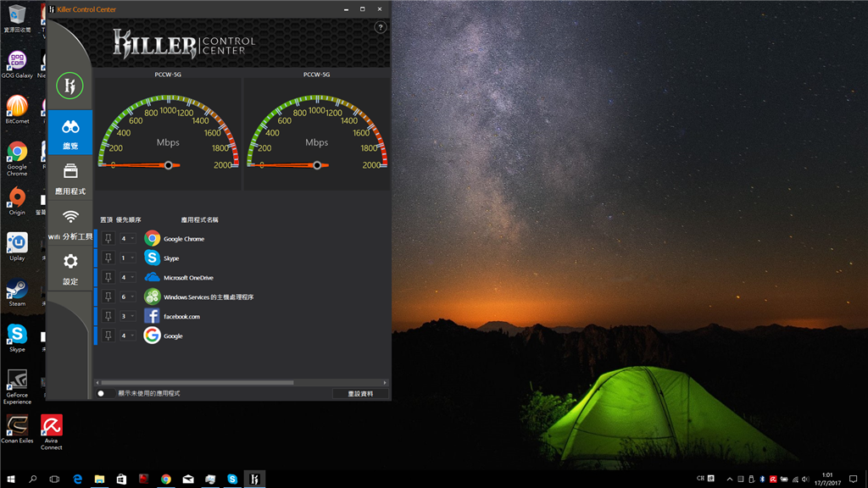The width and height of the screenshot is (868, 488).
Task: Open Skype desktop shortcut
Action: point(17,338)
